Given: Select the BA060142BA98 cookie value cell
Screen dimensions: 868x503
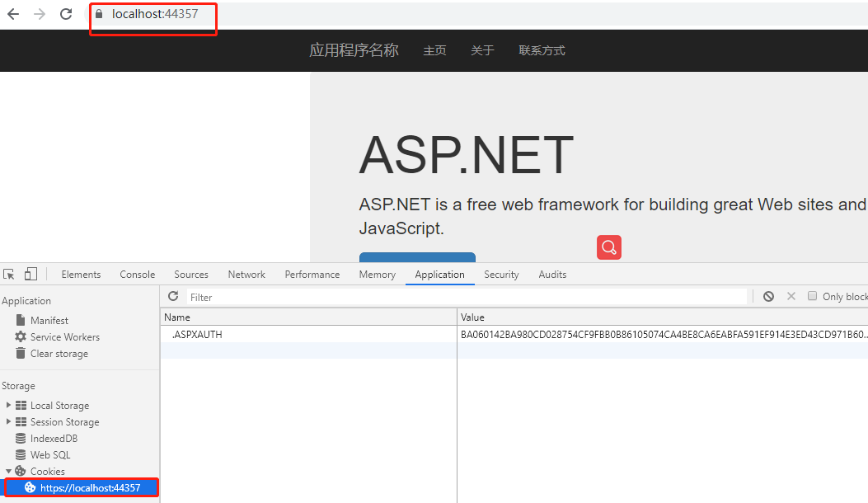Looking at the screenshot, I should tap(663, 334).
